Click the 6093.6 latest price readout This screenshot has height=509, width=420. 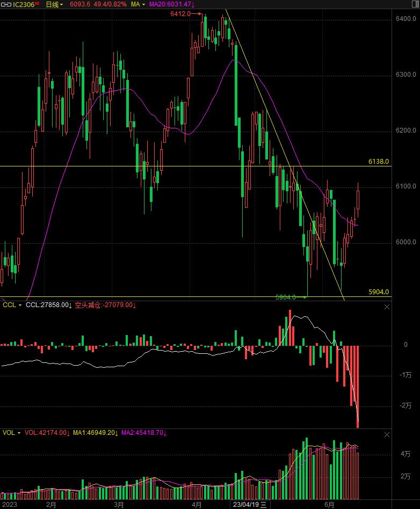coord(80,4)
